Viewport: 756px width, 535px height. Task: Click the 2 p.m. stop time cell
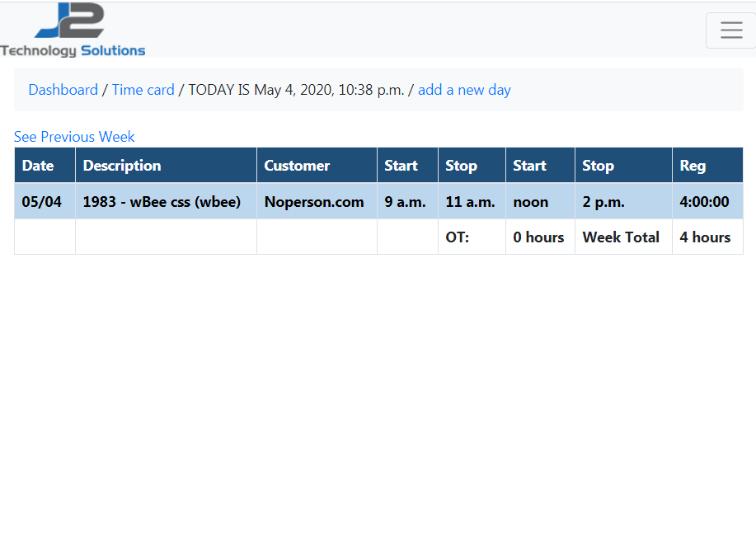(623, 201)
